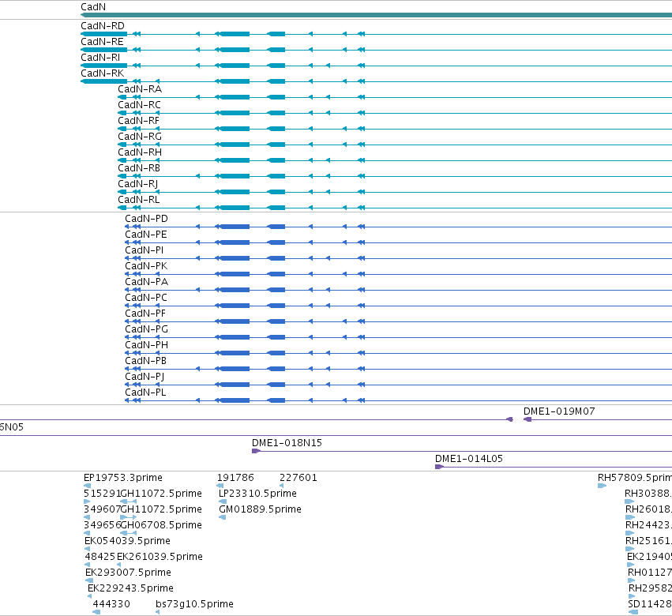Click the purple DME1-018N15 start arrow glyph

tap(256, 451)
